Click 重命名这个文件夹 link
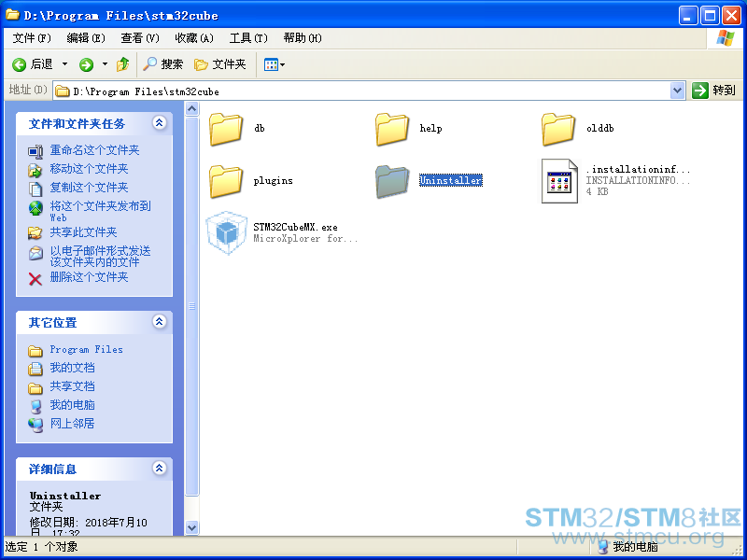 [95, 150]
